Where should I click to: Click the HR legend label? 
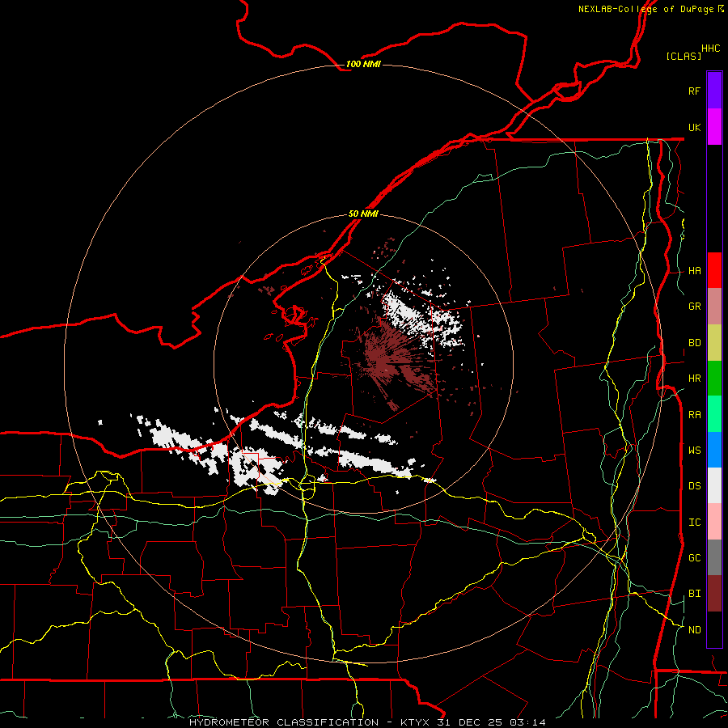(x=695, y=379)
